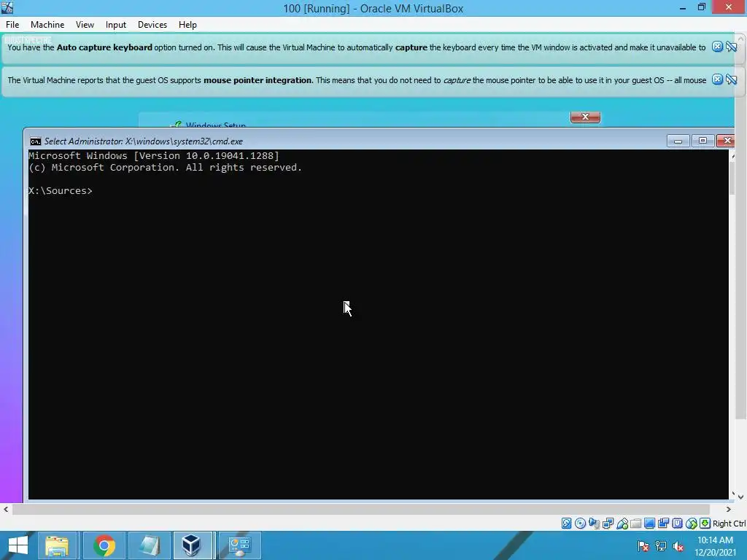Click the optical disc status icon
Viewport: 747px width, 560px height.
click(x=580, y=524)
